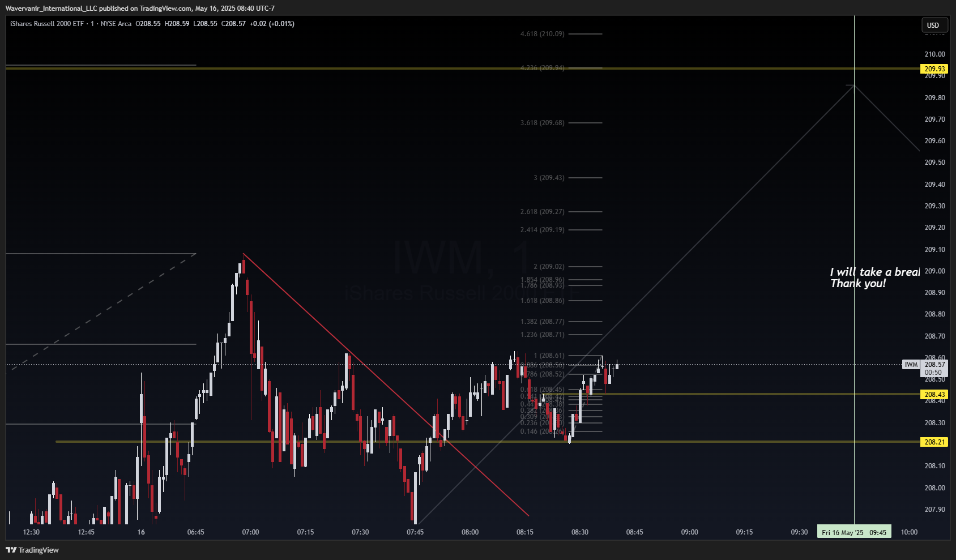Image resolution: width=956 pixels, height=560 pixels.
Task: Click 08:15 on the time axis
Action: (x=525, y=532)
